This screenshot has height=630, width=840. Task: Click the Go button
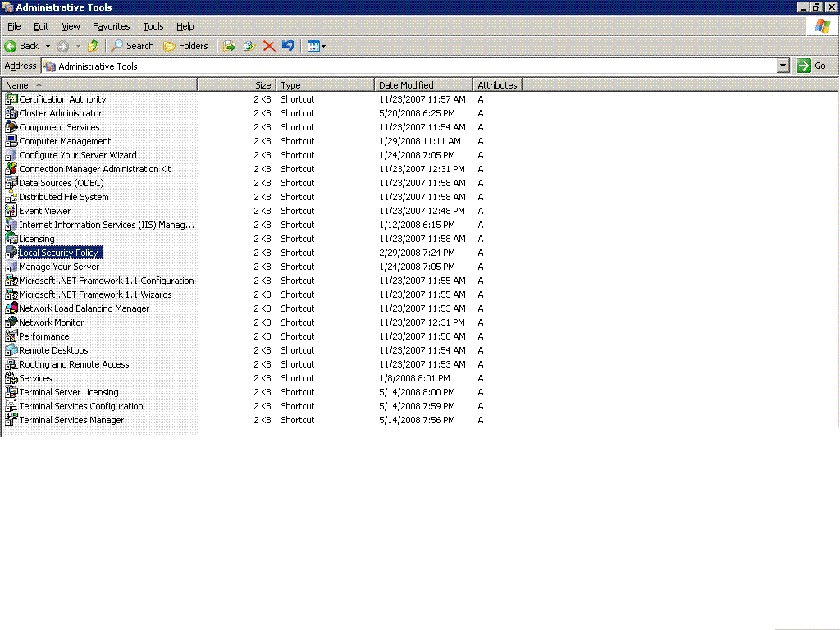click(x=811, y=66)
